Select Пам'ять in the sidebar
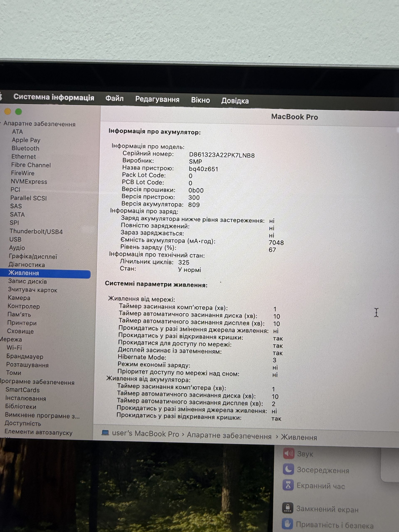This screenshot has width=399, height=532. point(19,315)
